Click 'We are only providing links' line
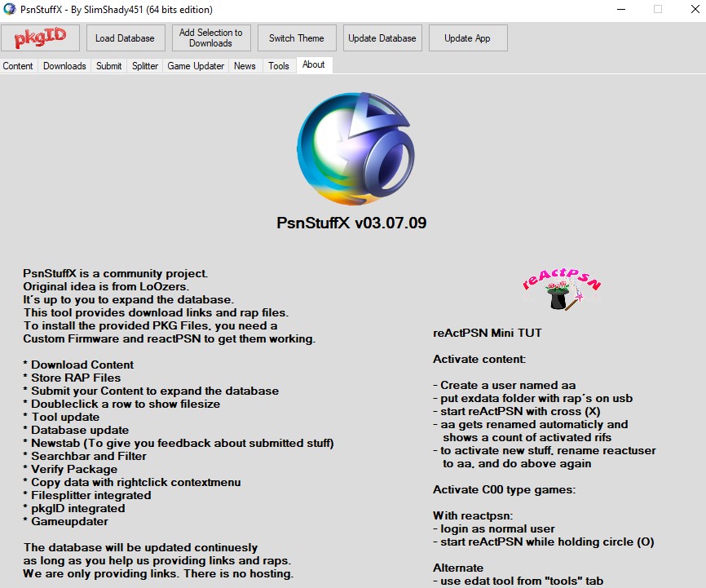The height and width of the screenshot is (588, 706). (x=158, y=573)
